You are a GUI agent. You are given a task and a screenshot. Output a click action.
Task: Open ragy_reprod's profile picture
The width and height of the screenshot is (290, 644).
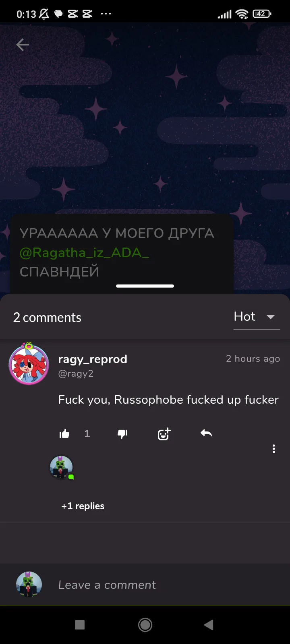pos(29,364)
